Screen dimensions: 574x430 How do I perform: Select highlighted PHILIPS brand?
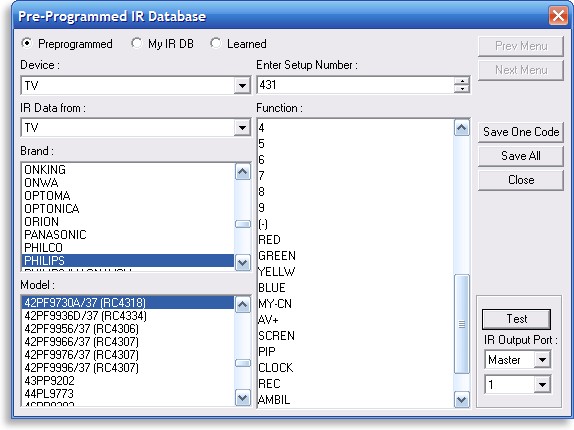(x=128, y=261)
